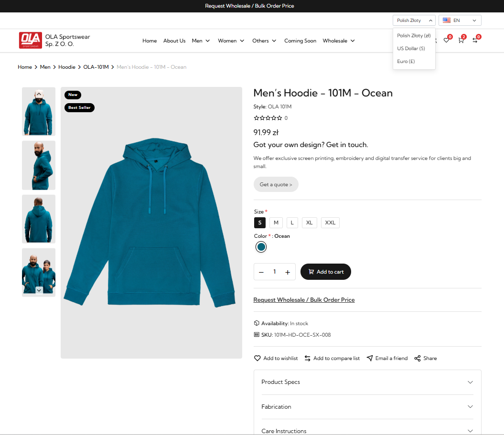Expand the Fabrication accordion
This screenshot has height=435, width=504.
[367, 407]
